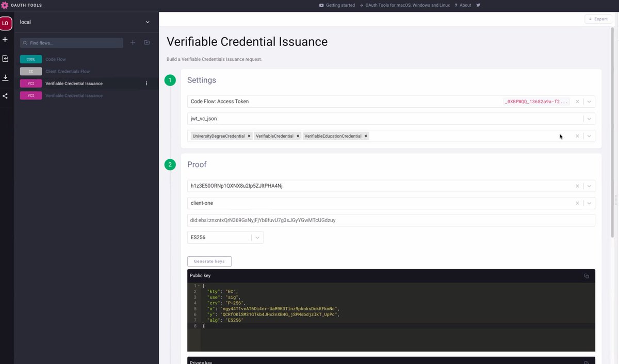
Task: Open the options menu for Verifiable Credential Issuance
Action: click(146, 83)
